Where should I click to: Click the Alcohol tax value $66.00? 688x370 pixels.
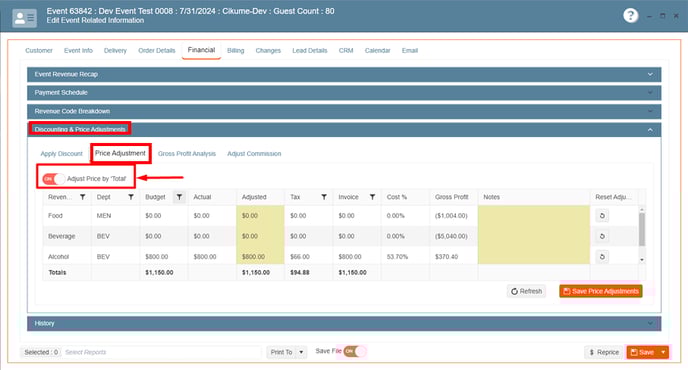click(300, 256)
